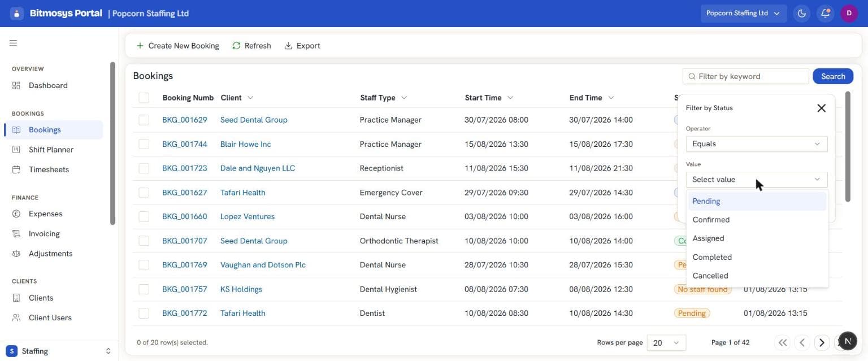The image size is (868, 361).
Task: Tick the checkbox for BKG_001769
Action: (144, 265)
